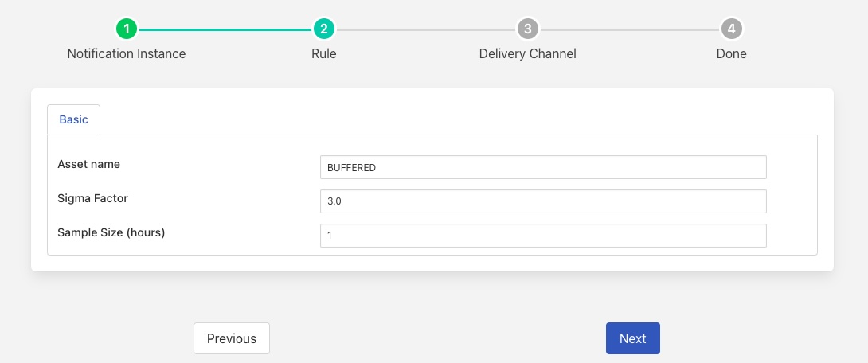Image resolution: width=868 pixels, height=363 pixels.
Task: Jump to the "Delivery Channel" step label
Action: (527, 54)
